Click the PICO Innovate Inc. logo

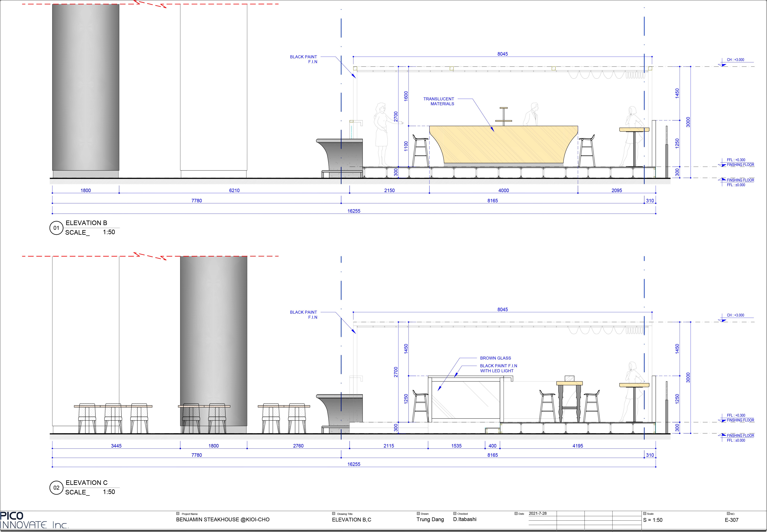coord(33,520)
